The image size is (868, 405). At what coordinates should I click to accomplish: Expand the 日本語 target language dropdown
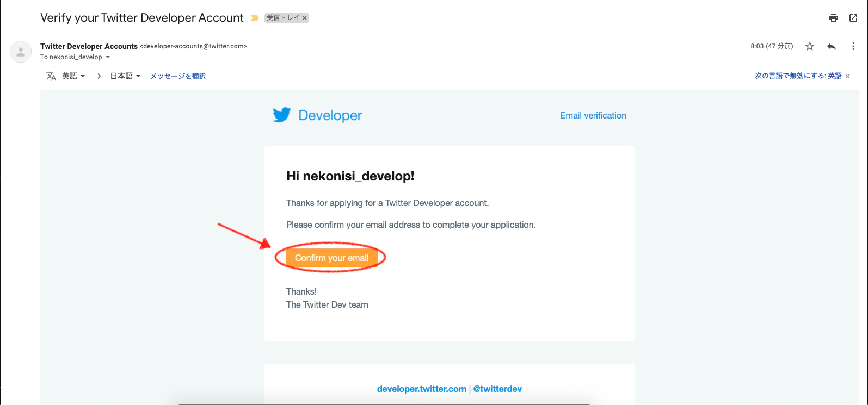click(x=125, y=76)
